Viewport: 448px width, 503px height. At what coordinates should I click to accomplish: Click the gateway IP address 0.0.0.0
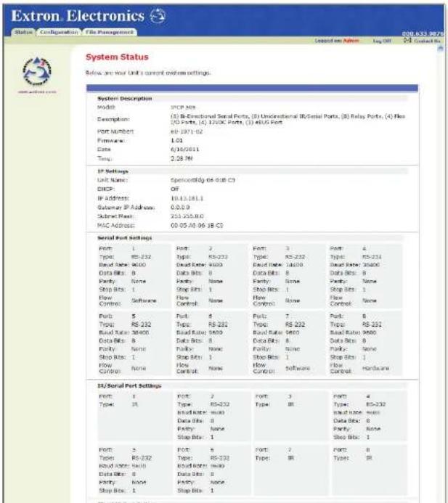click(x=180, y=208)
